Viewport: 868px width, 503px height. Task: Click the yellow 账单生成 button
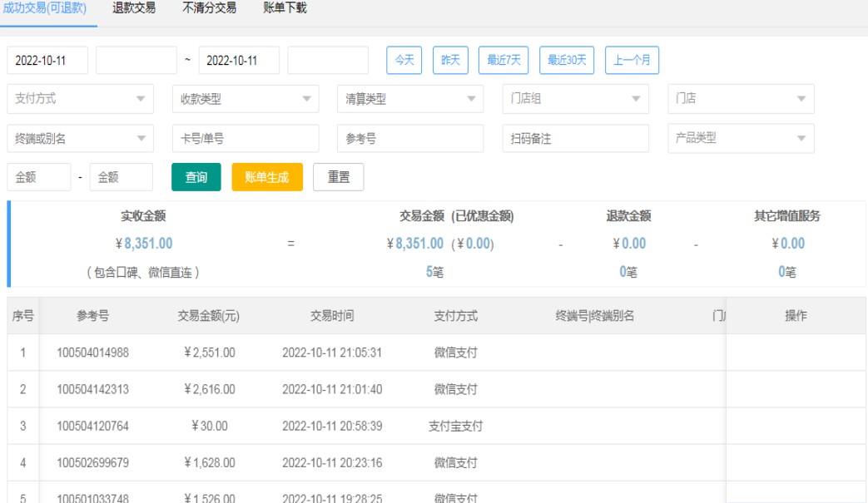266,177
